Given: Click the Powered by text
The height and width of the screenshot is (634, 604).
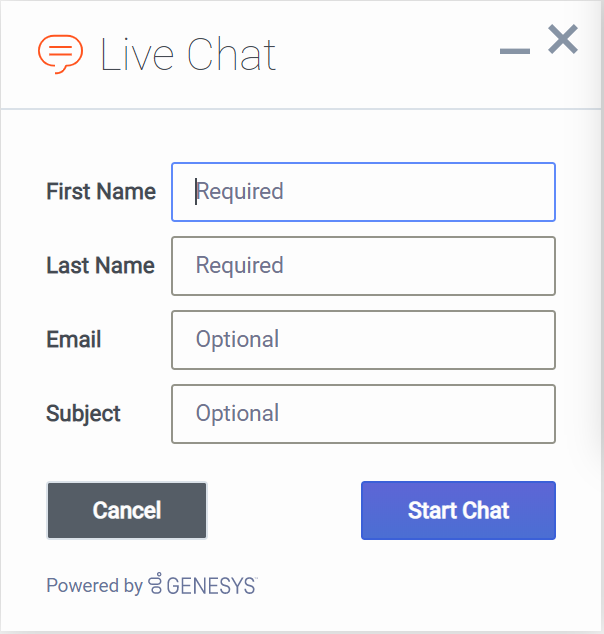Looking at the screenshot, I should click(94, 586).
